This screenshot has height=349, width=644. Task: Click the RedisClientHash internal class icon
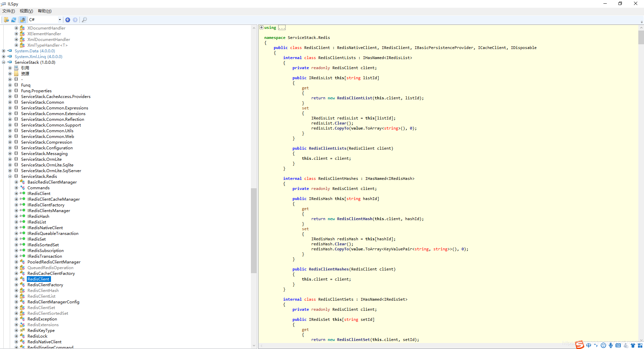(22, 291)
